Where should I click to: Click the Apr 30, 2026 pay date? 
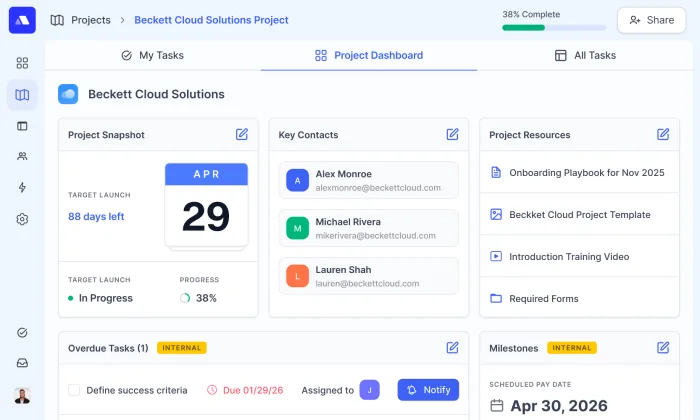click(x=559, y=406)
